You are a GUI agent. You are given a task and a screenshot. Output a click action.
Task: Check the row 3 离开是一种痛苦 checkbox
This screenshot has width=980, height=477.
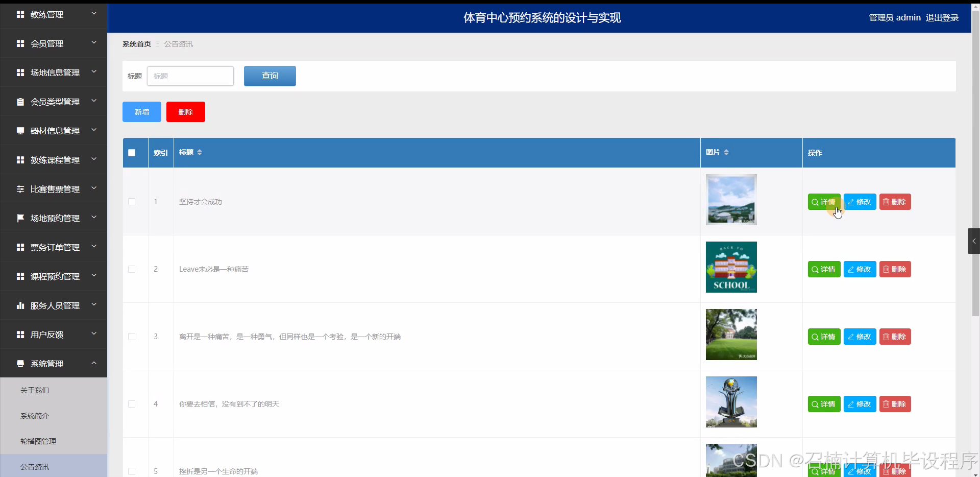tap(132, 337)
